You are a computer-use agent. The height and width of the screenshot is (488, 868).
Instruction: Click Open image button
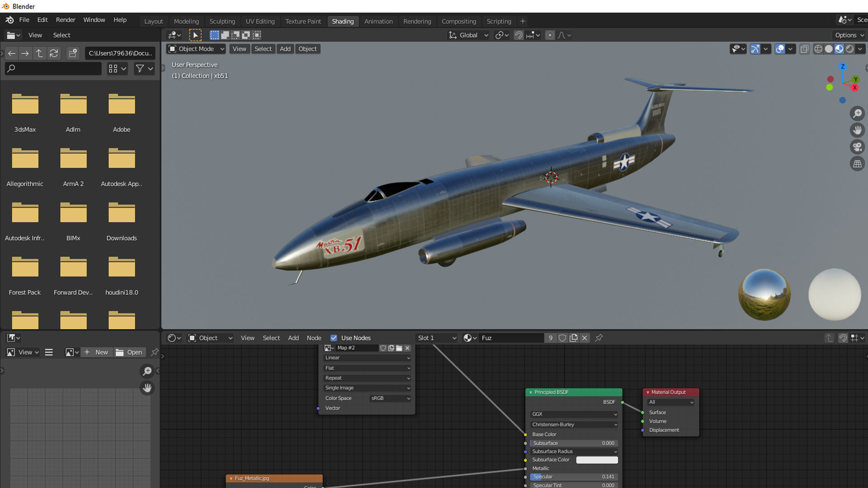pos(129,352)
